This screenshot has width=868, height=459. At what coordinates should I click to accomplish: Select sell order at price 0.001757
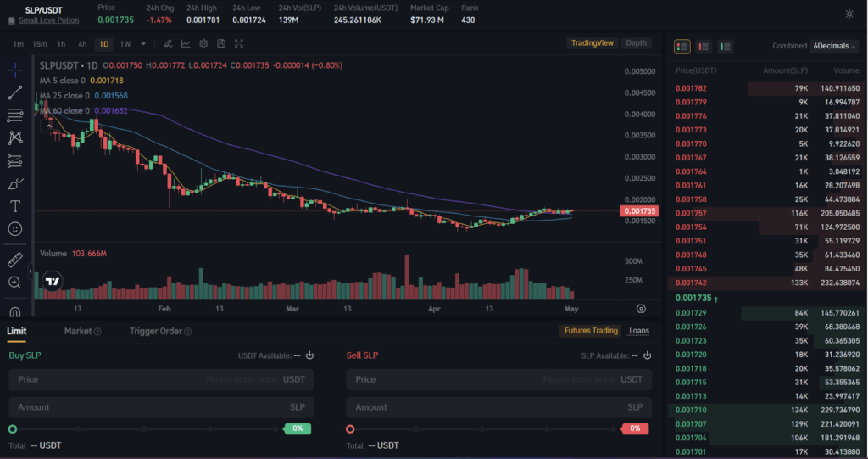(x=767, y=213)
